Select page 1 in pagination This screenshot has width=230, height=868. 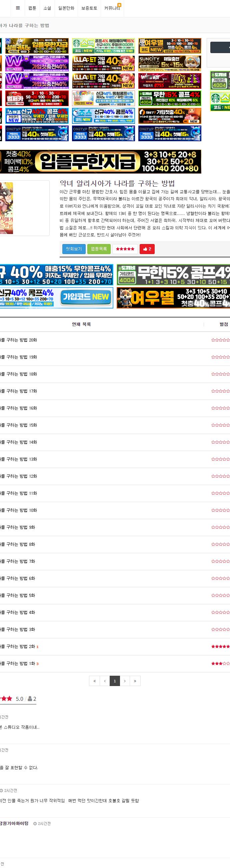tap(115, 681)
